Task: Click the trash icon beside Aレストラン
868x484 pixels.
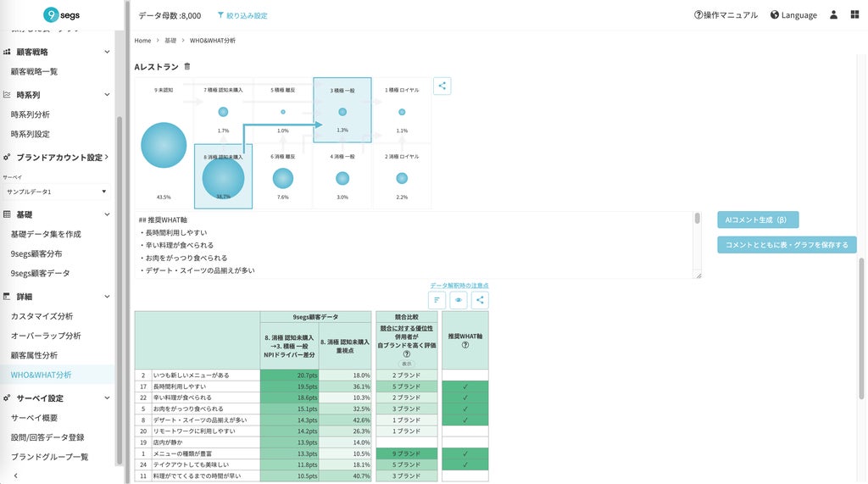Action: coord(187,66)
